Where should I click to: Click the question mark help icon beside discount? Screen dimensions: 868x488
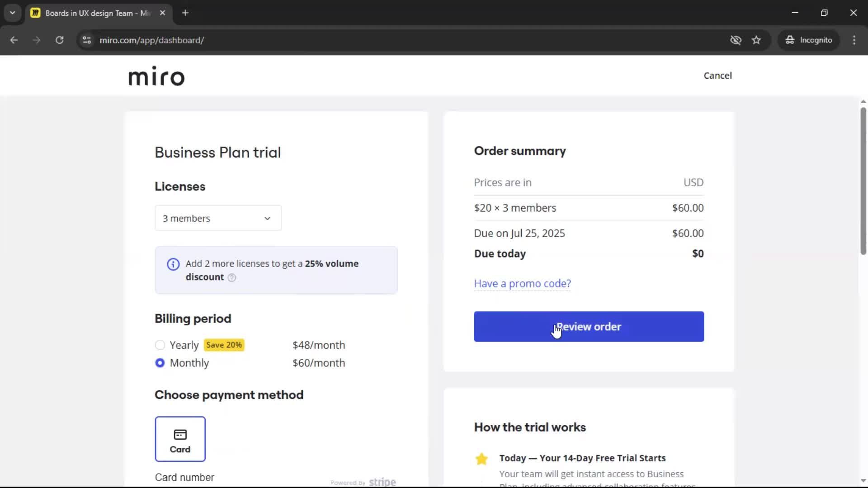pos(232,277)
